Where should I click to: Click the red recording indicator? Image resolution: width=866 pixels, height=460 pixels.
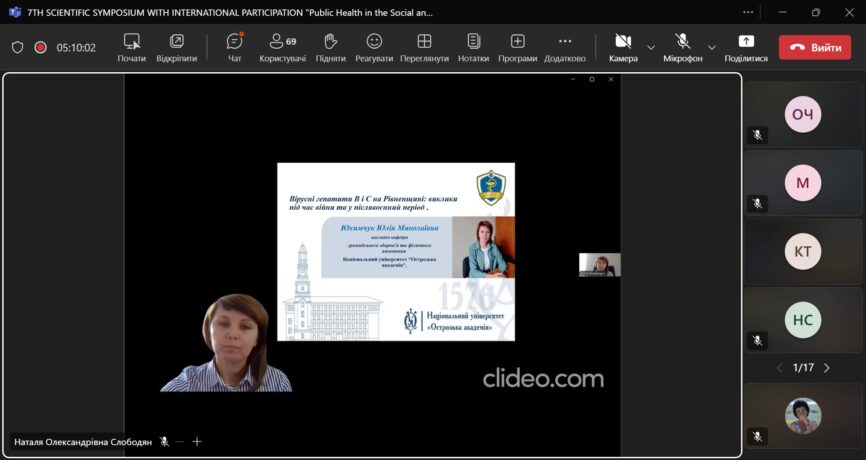(41, 47)
